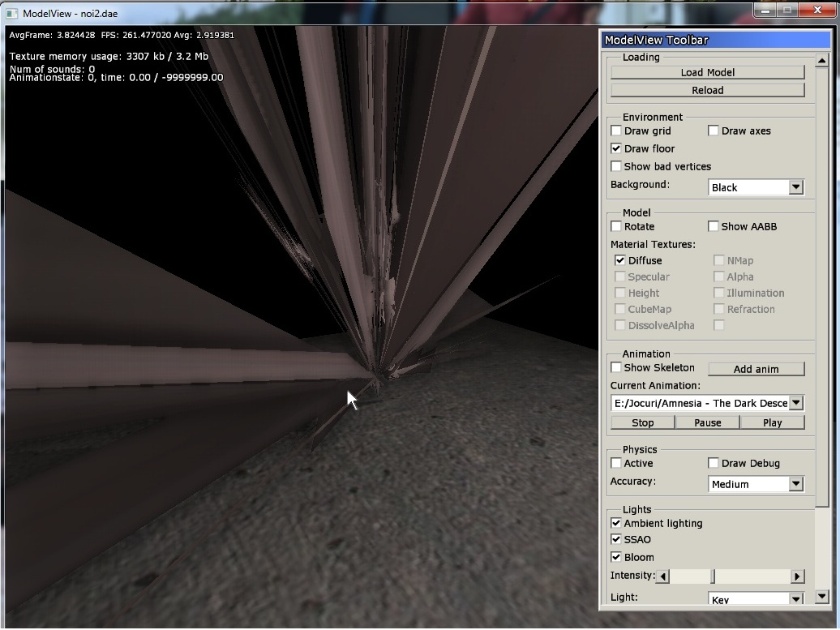Enable the Draw grid checkbox
840x630 pixels.
(616, 131)
